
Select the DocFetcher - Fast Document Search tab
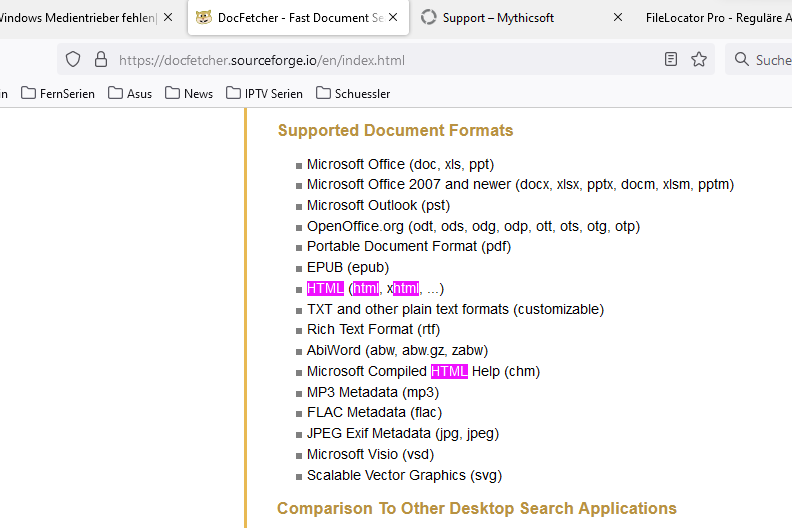coord(298,18)
